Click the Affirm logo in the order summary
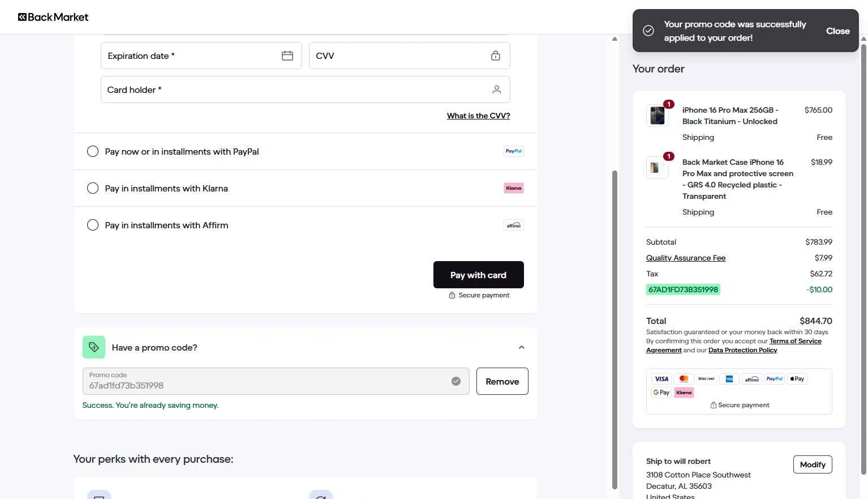Image resolution: width=868 pixels, height=499 pixels. (x=752, y=379)
